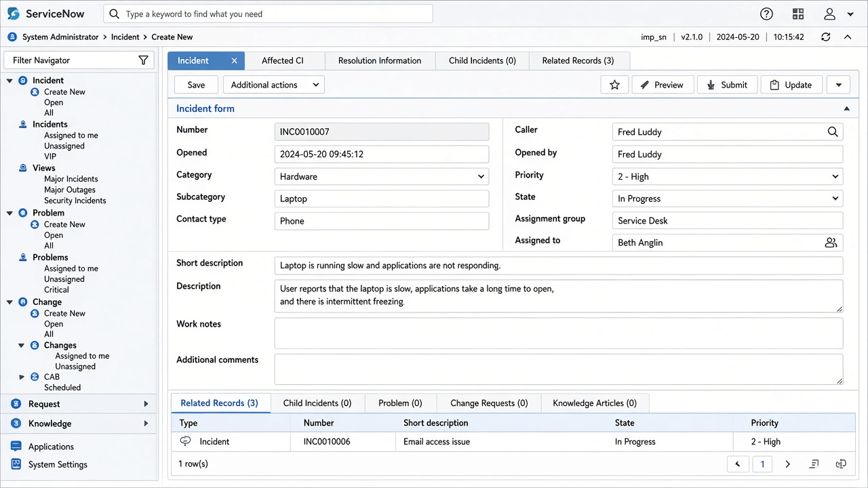Click the Preview button
868x488 pixels.
pyautogui.click(x=663, y=85)
